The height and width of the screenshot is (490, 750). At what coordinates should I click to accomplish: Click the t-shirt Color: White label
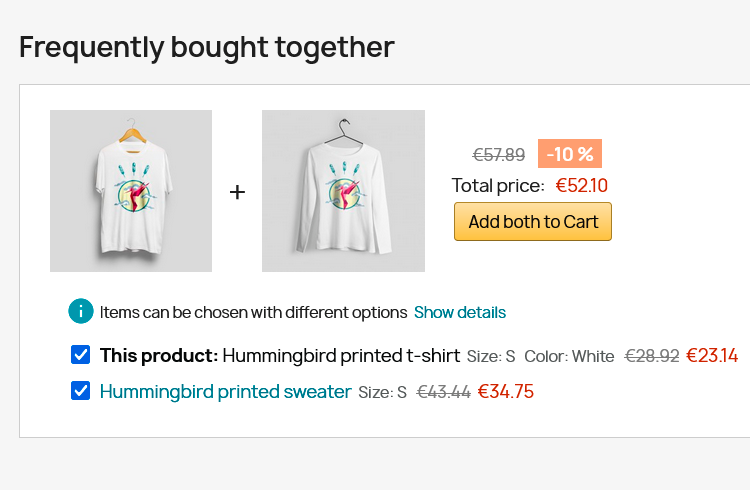pyautogui.click(x=569, y=356)
